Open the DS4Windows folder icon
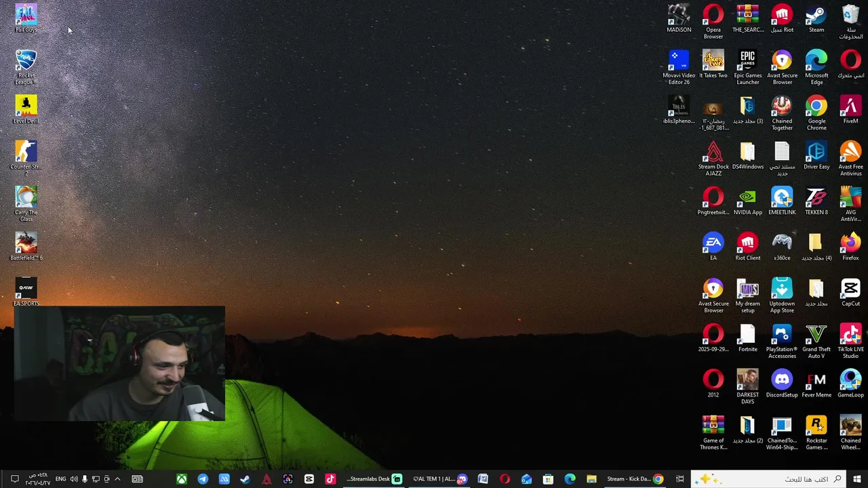 click(x=748, y=155)
